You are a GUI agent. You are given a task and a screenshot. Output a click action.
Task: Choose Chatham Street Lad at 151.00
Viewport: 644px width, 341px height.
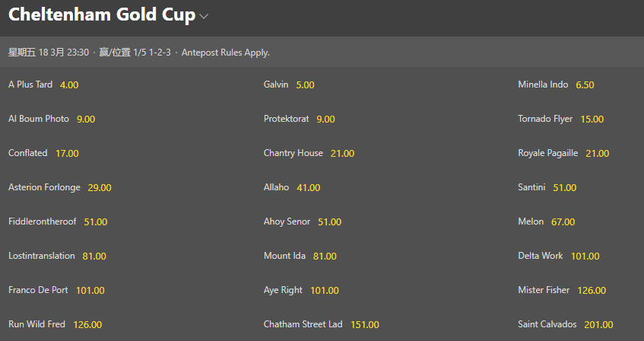pyautogui.click(x=364, y=324)
